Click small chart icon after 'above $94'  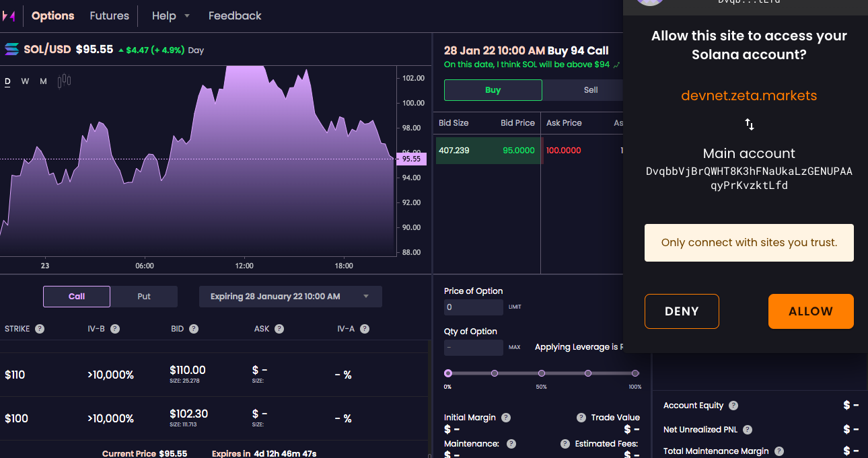coord(617,65)
